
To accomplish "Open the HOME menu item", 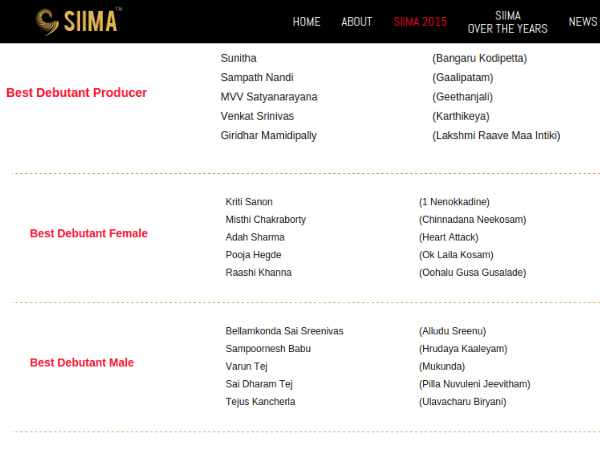I will click(307, 22).
